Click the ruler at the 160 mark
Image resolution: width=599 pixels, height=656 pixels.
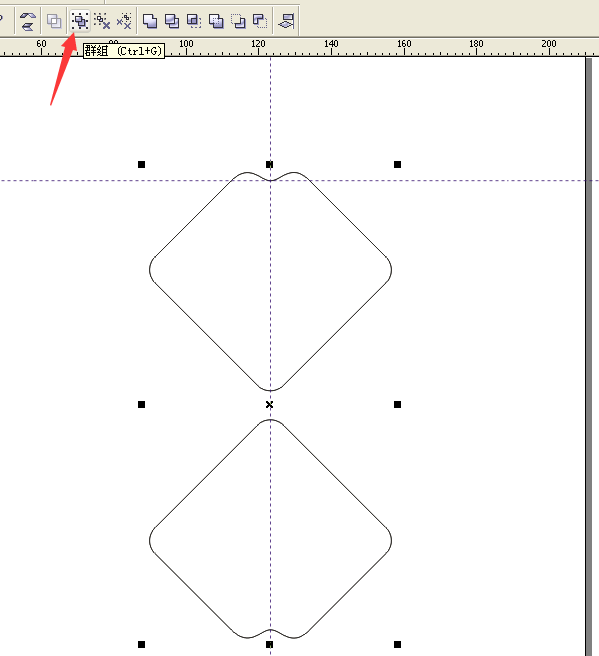coord(404,46)
